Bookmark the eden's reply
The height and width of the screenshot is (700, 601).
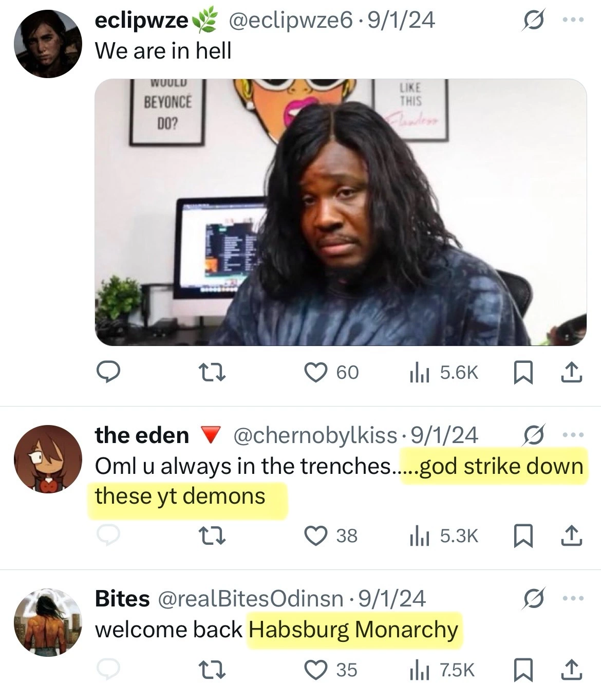(x=523, y=536)
